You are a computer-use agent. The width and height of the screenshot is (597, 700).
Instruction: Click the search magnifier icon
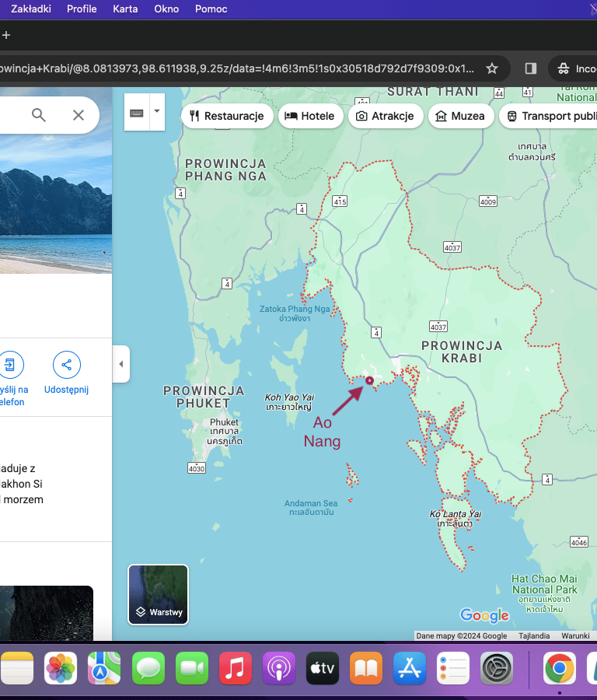point(39,115)
